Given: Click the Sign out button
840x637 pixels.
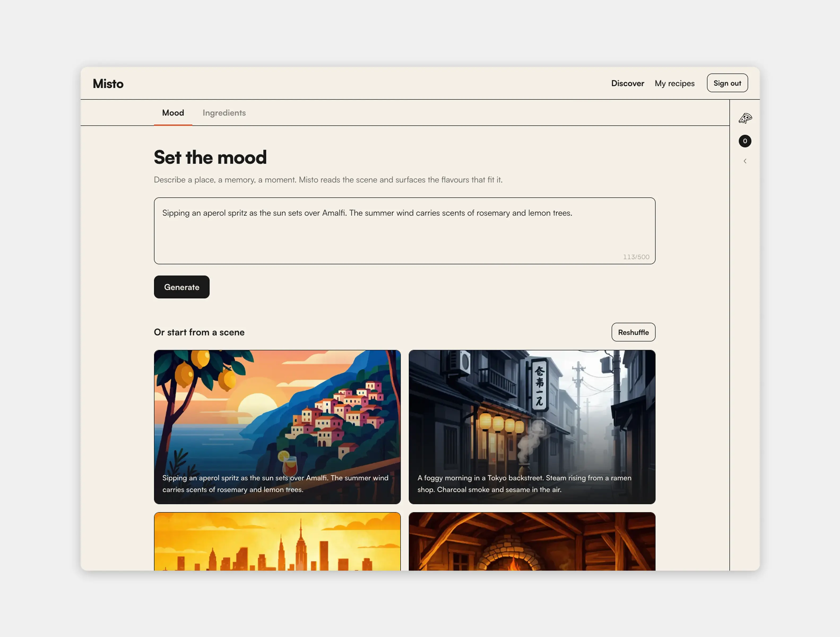Looking at the screenshot, I should click(x=727, y=83).
